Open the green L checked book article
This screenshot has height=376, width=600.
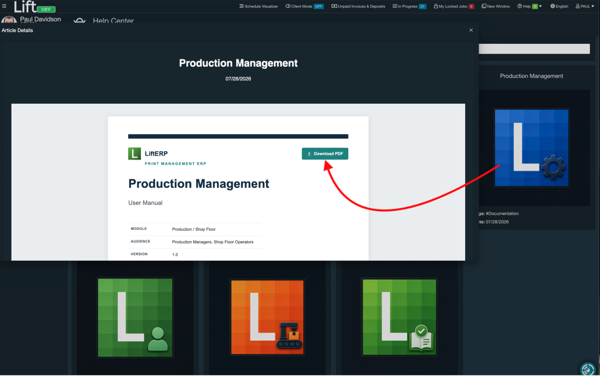click(x=399, y=317)
